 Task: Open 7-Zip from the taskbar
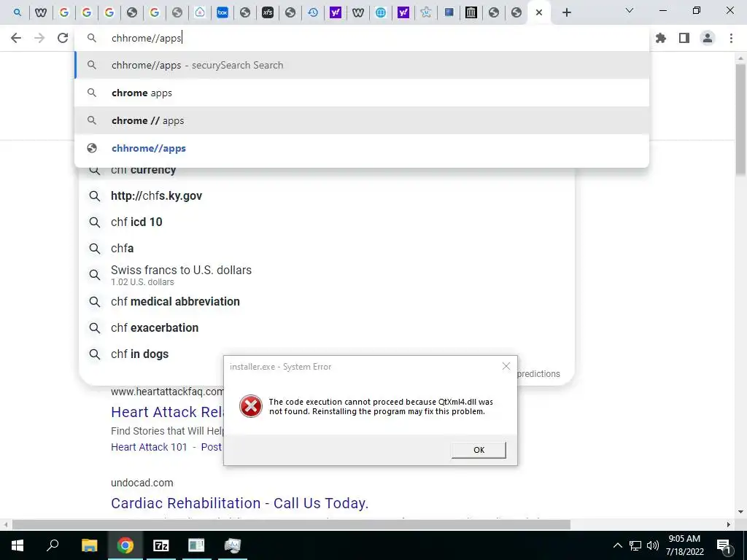(x=161, y=545)
